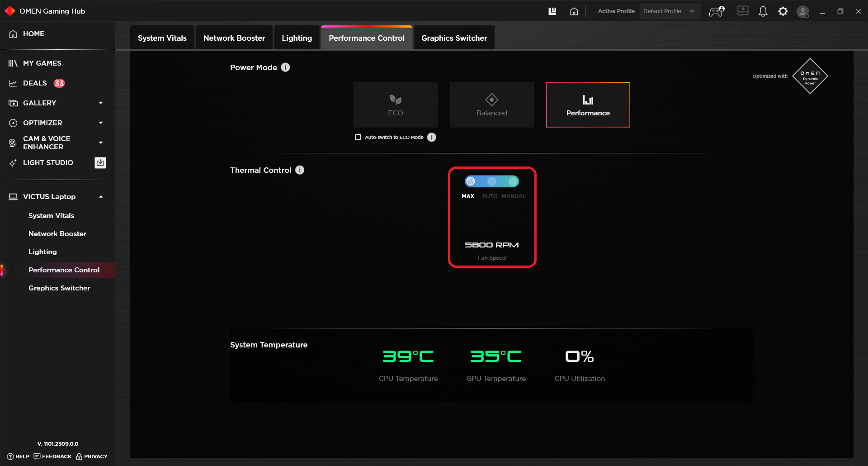The image size is (868, 466).
Task: Open notifications bell
Action: pos(763,11)
